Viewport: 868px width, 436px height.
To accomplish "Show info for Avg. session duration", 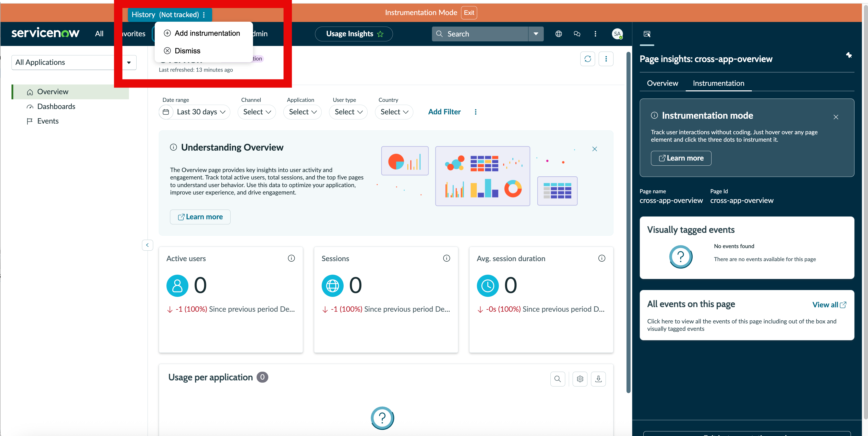I will (x=602, y=258).
